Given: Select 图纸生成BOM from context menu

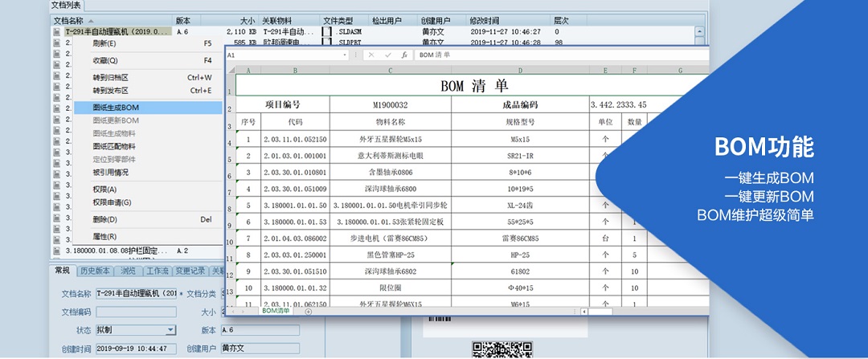Looking at the screenshot, I should tap(117, 108).
